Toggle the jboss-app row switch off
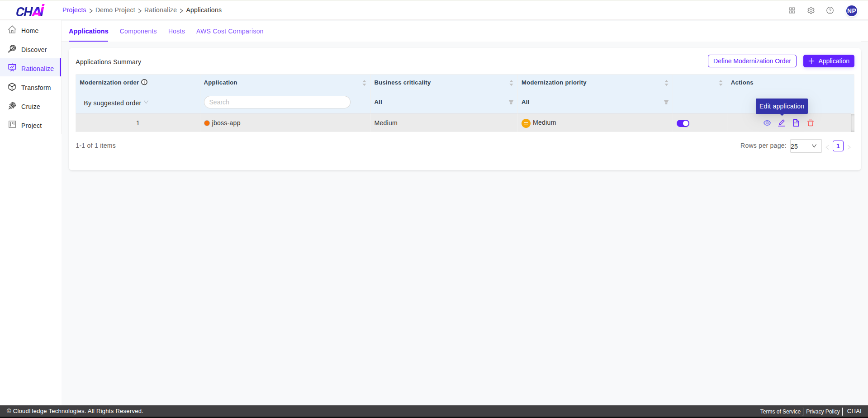This screenshot has width=868, height=418. 683,123
